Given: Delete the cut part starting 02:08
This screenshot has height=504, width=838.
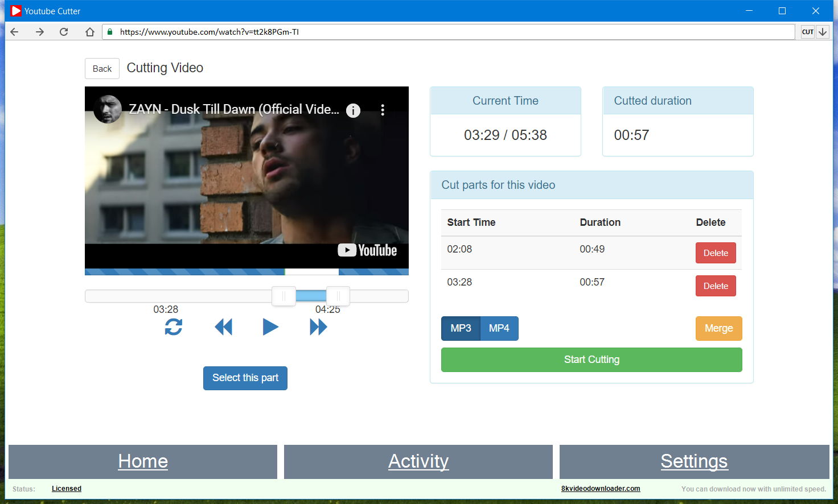Looking at the screenshot, I should pos(716,253).
